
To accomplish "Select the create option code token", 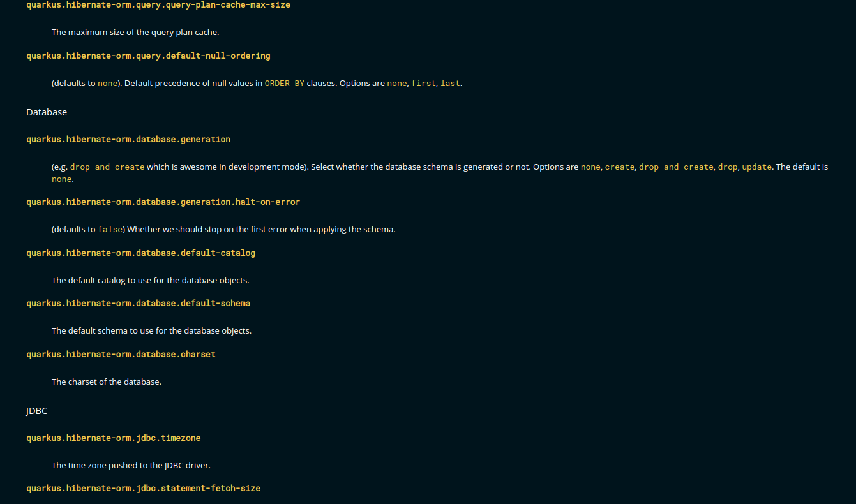I will (620, 167).
